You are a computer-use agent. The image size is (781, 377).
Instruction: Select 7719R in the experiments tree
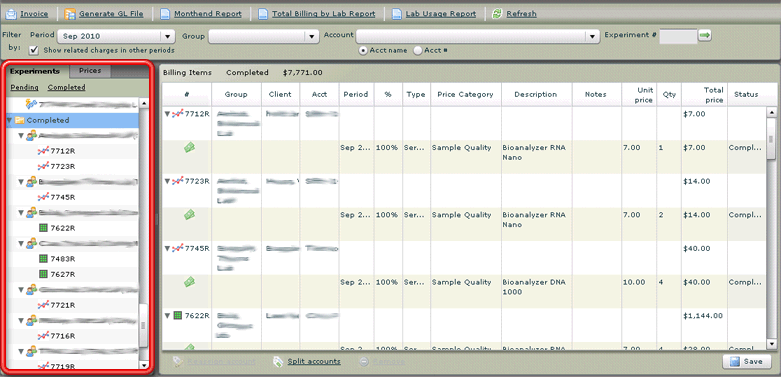click(x=63, y=367)
